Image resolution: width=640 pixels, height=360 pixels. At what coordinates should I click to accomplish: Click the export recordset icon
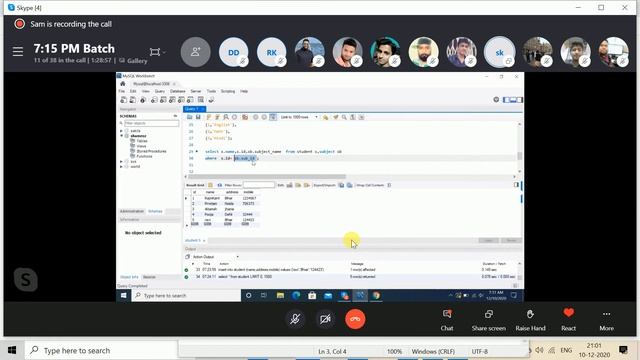[x=341, y=185]
